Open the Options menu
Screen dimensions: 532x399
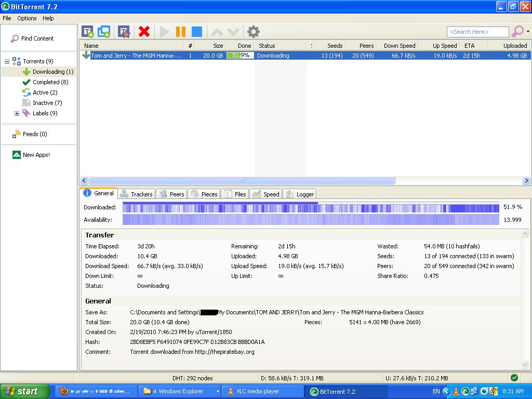27,18
